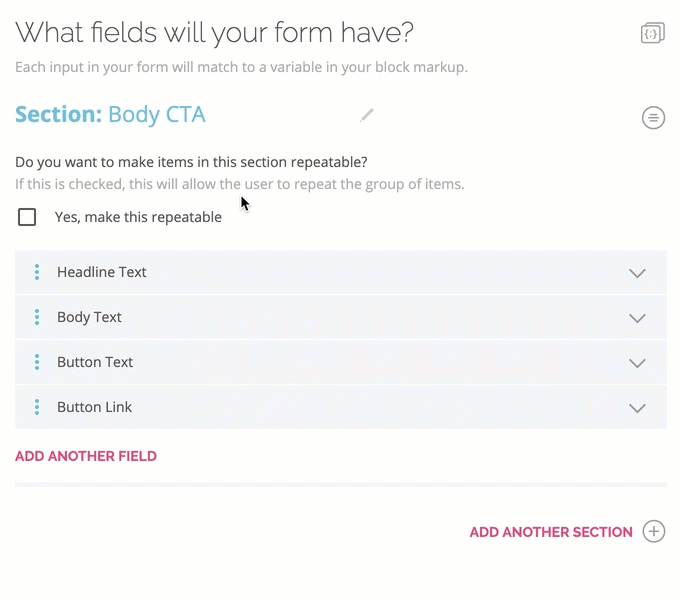The height and width of the screenshot is (600, 680).
Task: Expand the Body Text field chevron
Action: 637,318
